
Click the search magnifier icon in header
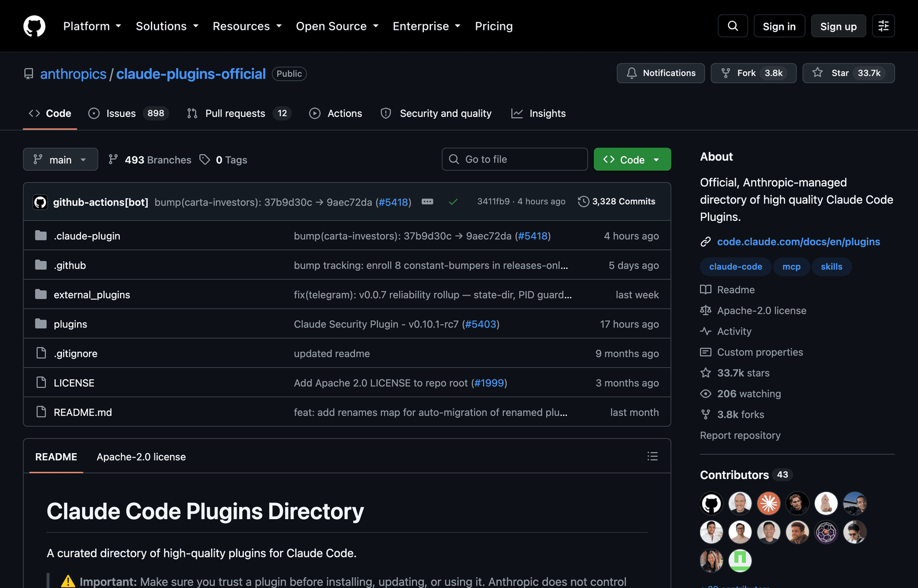coord(733,26)
